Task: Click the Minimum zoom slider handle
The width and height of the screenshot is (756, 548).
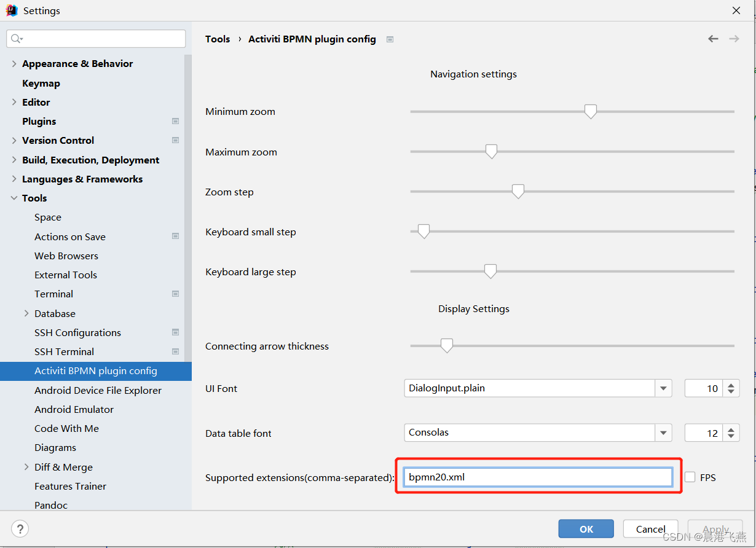Action: coord(591,111)
